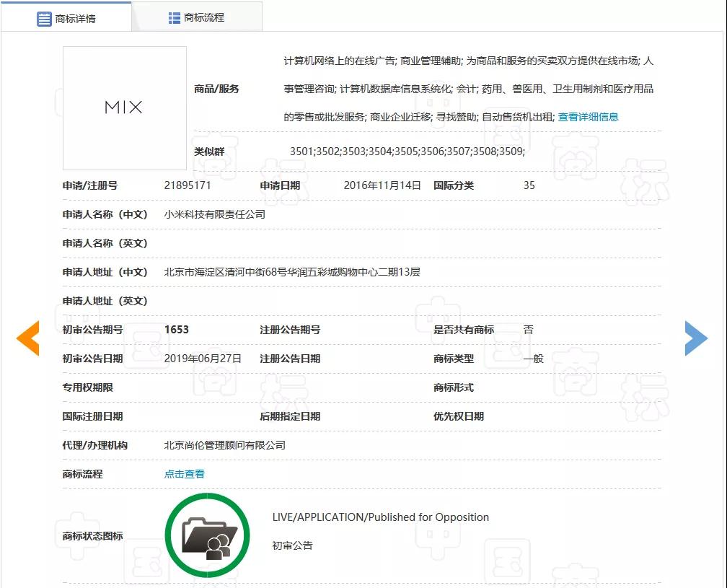Click the 国际分类 label
The height and width of the screenshot is (588, 727).
454,185
